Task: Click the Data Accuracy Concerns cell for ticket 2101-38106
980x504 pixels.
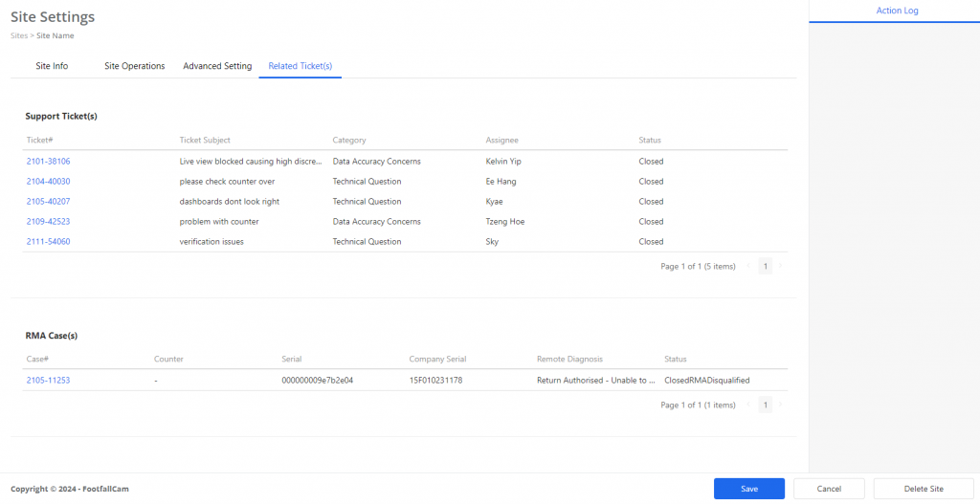Action: click(376, 161)
